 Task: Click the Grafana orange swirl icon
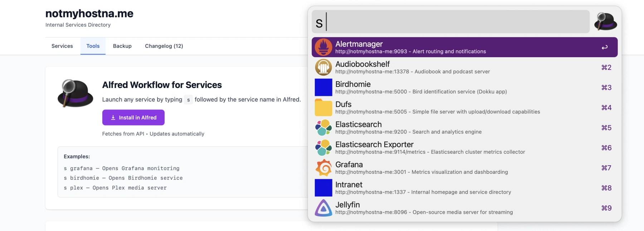(323, 168)
